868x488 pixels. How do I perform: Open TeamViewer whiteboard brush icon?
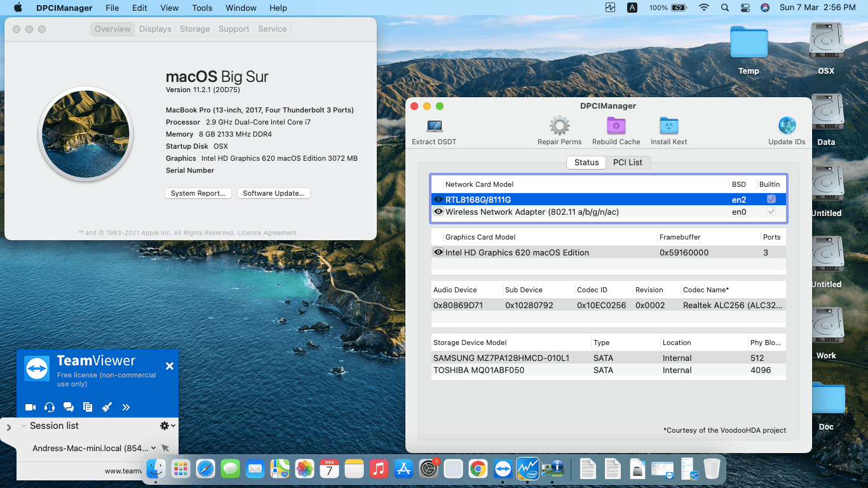pos(107,407)
